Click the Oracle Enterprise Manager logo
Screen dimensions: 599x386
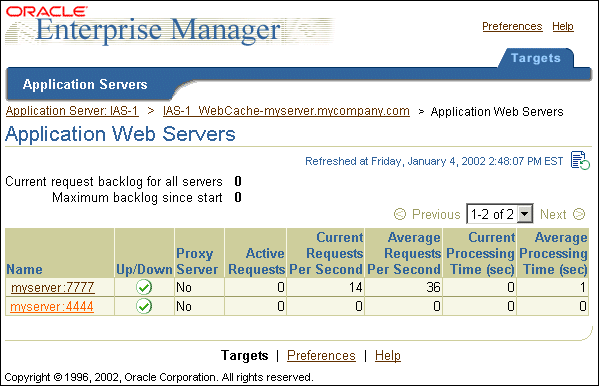pyautogui.click(x=170, y=26)
